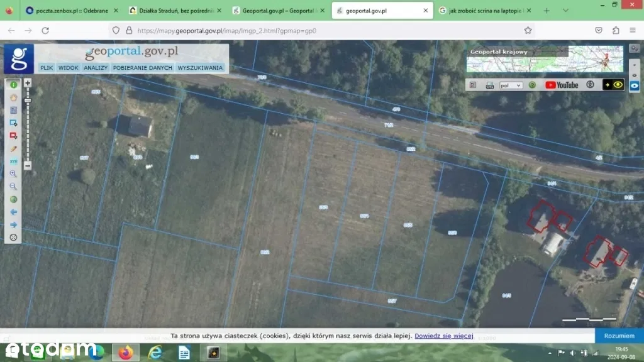
Task: Click the YouTube logo link
Action: [562, 85]
